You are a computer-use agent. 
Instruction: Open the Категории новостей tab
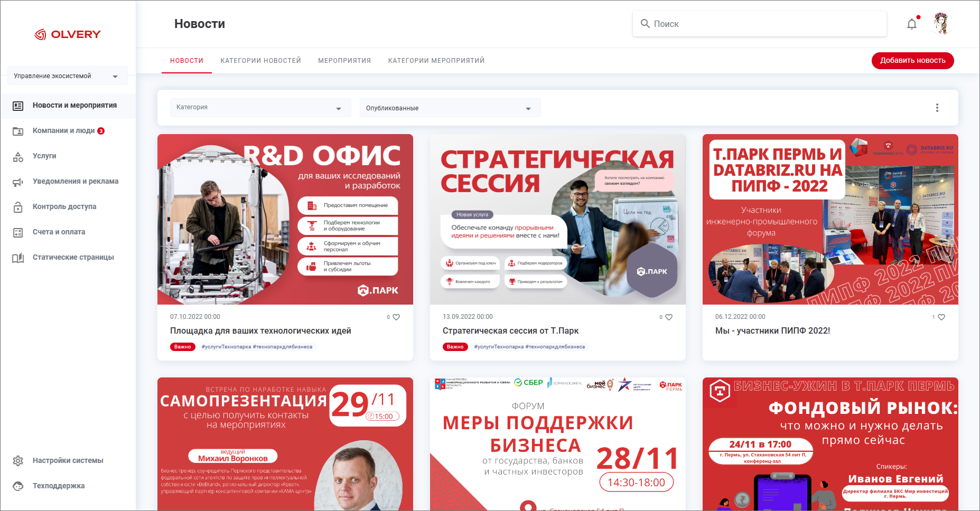tap(260, 61)
